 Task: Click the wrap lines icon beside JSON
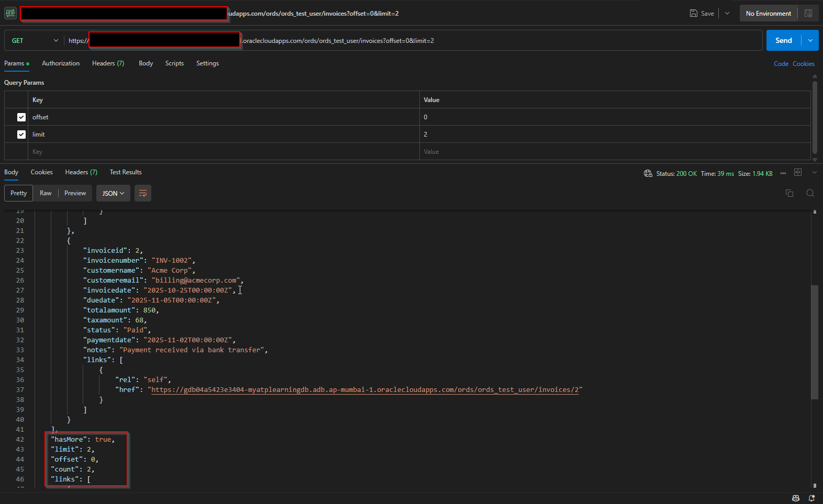coord(143,194)
